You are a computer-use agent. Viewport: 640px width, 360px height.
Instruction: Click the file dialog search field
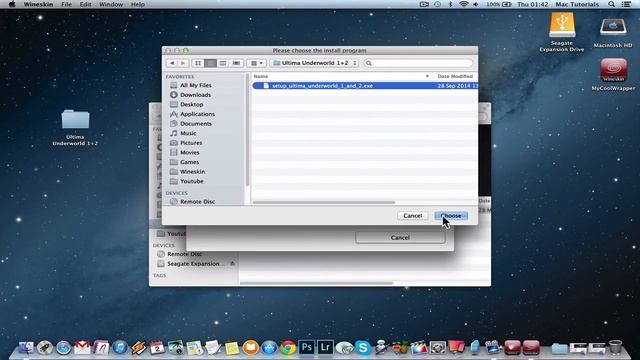tap(418, 63)
